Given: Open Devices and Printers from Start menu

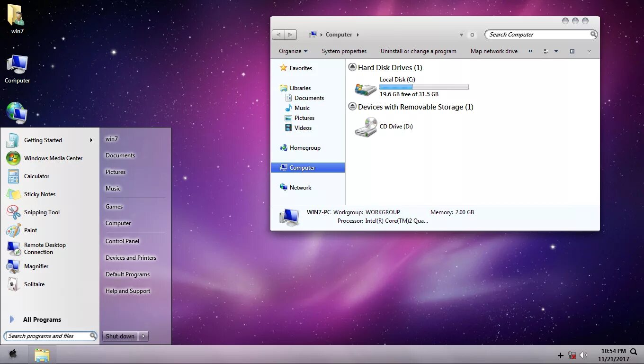Looking at the screenshot, I should coord(131,258).
